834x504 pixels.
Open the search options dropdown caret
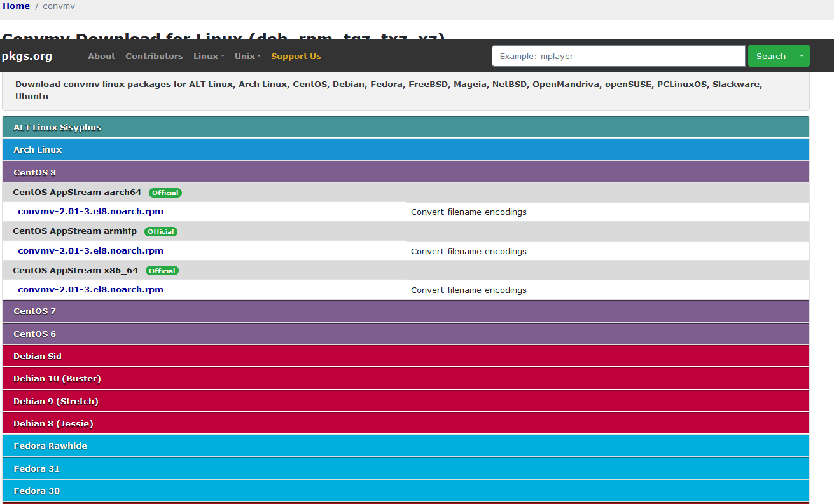pos(802,56)
